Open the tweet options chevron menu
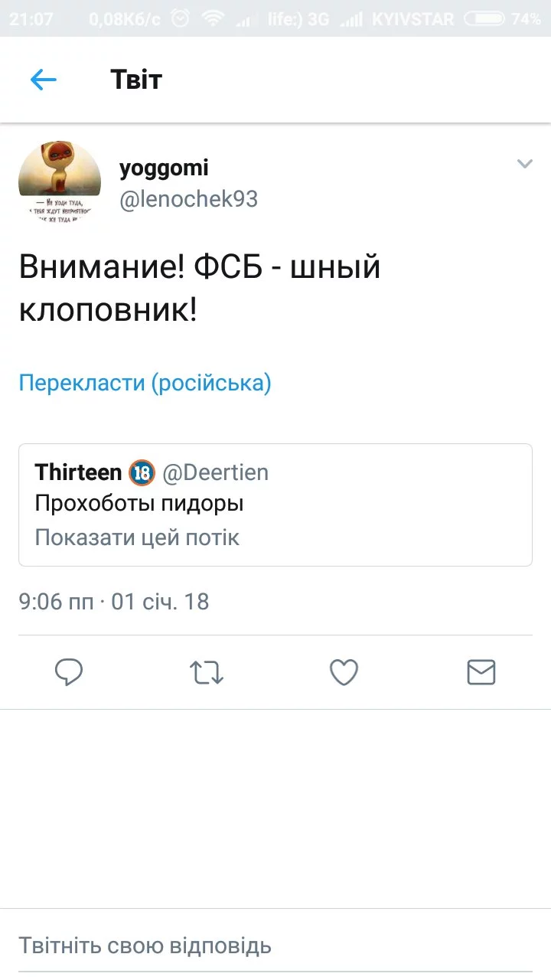The width and height of the screenshot is (551, 980). pos(524,164)
